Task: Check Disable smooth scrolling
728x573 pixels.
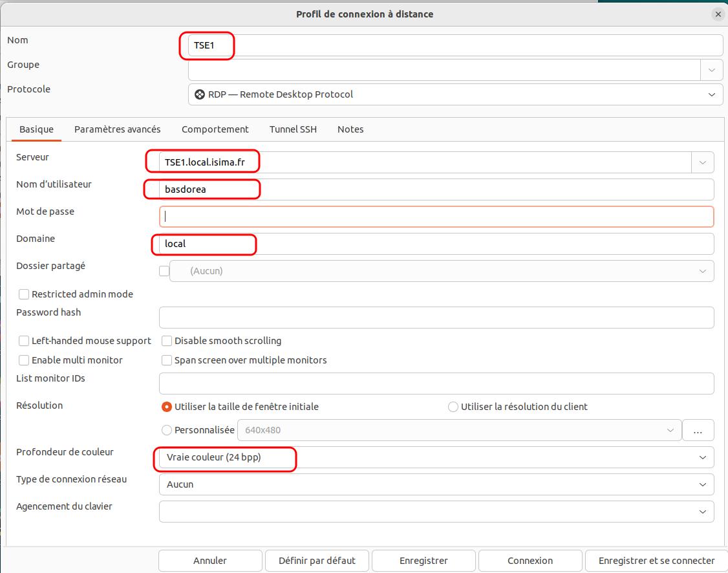Action: (x=167, y=341)
